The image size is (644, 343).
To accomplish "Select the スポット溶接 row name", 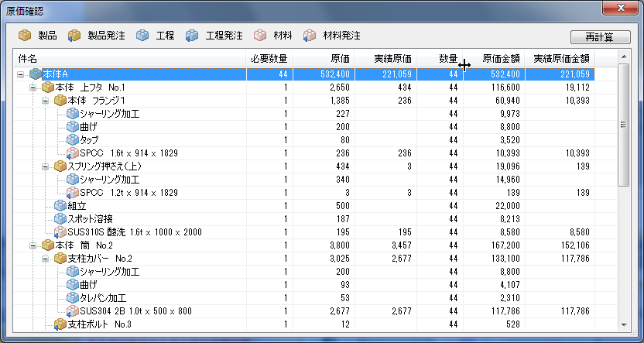I will (x=89, y=219).
